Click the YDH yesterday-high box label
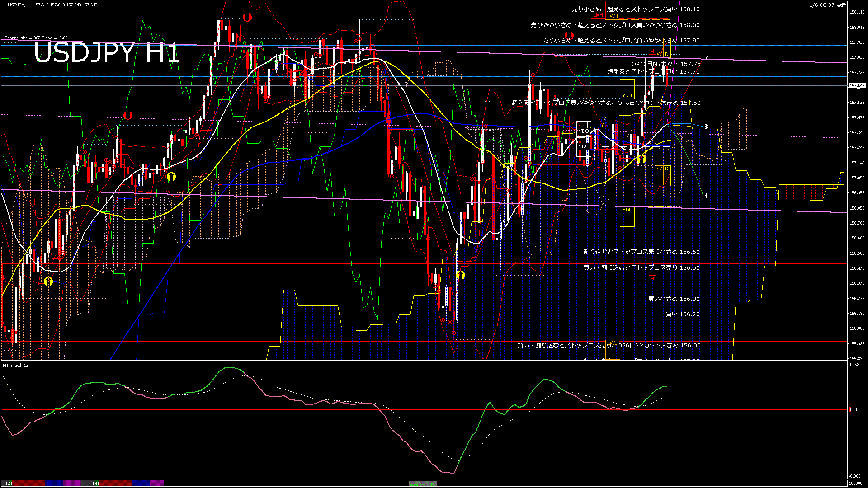The image size is (868, 488). tap(627, 95)
